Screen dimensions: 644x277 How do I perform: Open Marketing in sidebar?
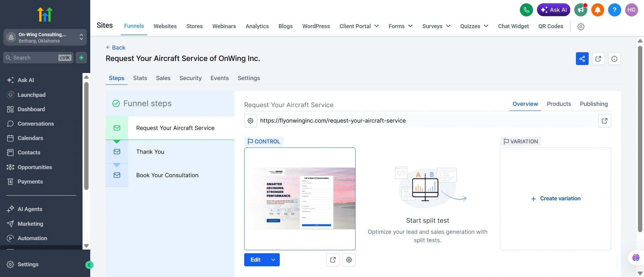pyautogui.click(x=25, y=224)
